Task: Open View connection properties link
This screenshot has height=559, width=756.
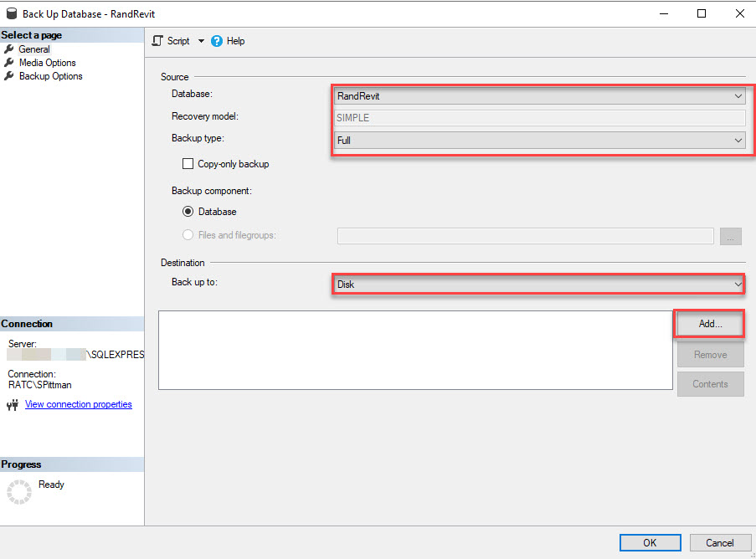Action: tap(78, 404)
